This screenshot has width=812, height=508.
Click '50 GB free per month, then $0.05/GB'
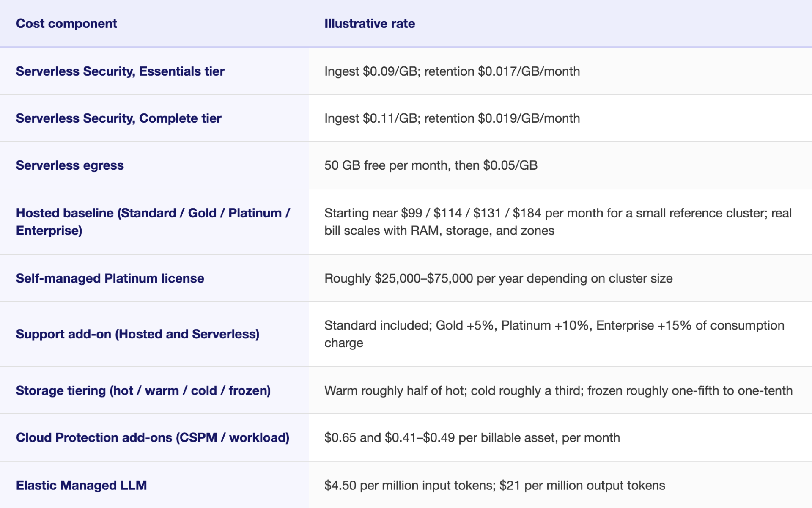tap(431, 165)
